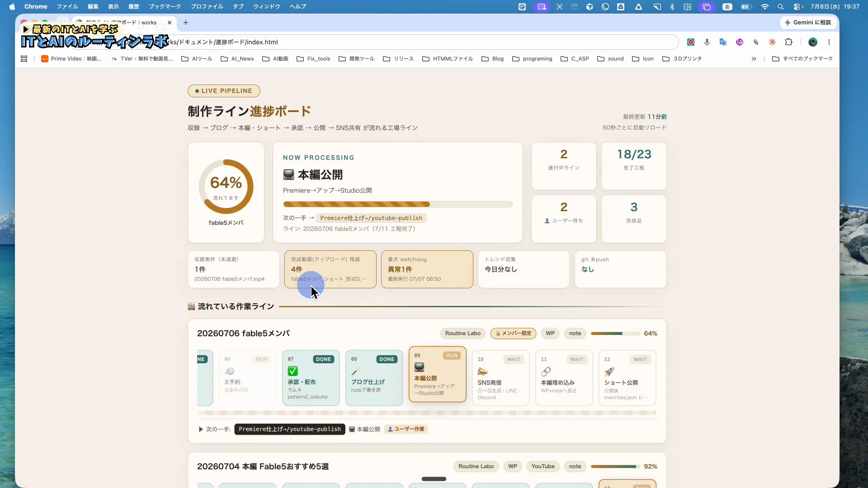Click the ユーザー作業 tag
Viewport: 868px width, 488px height.
[x=406, y=429]
